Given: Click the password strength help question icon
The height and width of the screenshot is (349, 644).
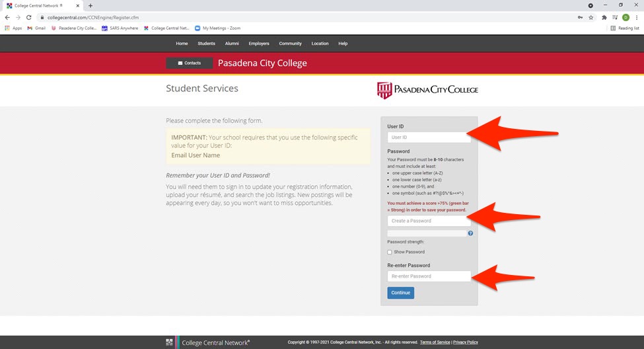Looking at the screenshot, I should tap(470, 233).
